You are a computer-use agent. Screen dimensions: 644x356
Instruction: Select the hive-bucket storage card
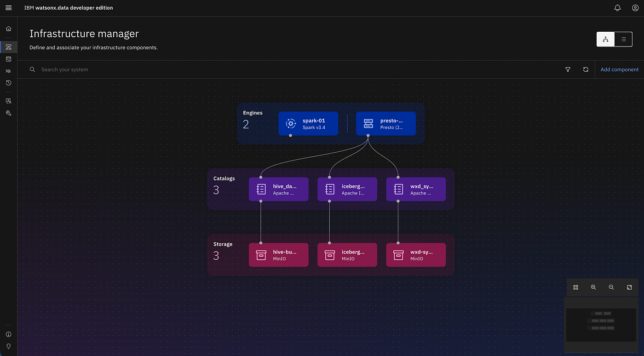[279, 255]
